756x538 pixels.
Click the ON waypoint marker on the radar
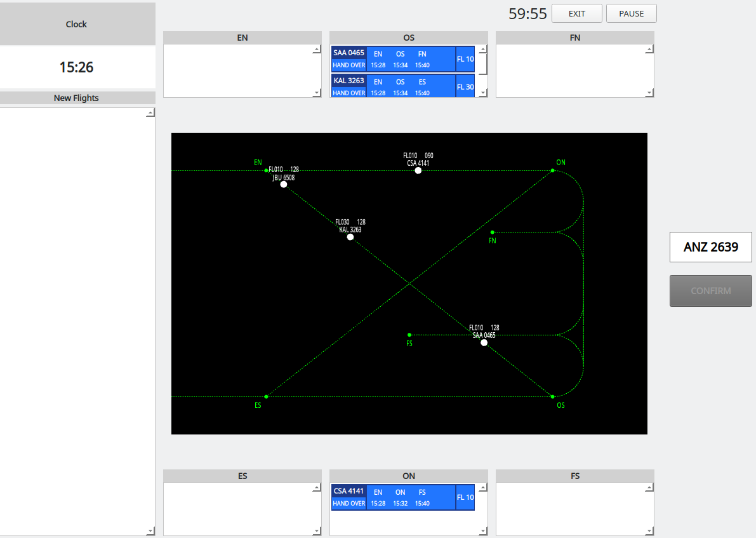552,170
